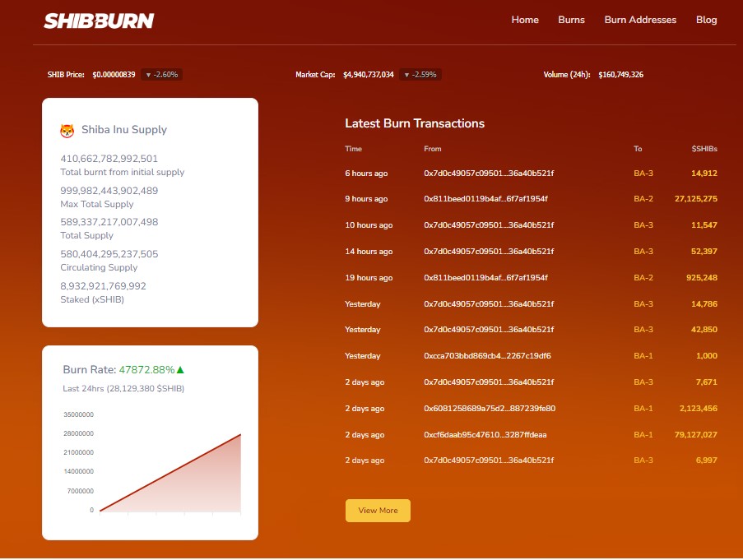Screen dimensions: 743x560
Task: Click the $SHIBs column header
Action: pyautogui.click(x=704, y=149)
